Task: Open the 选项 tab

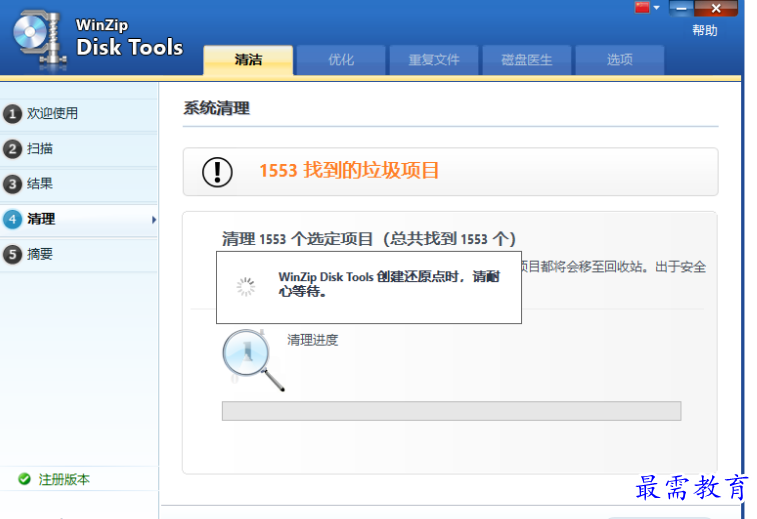Action: 619,60
